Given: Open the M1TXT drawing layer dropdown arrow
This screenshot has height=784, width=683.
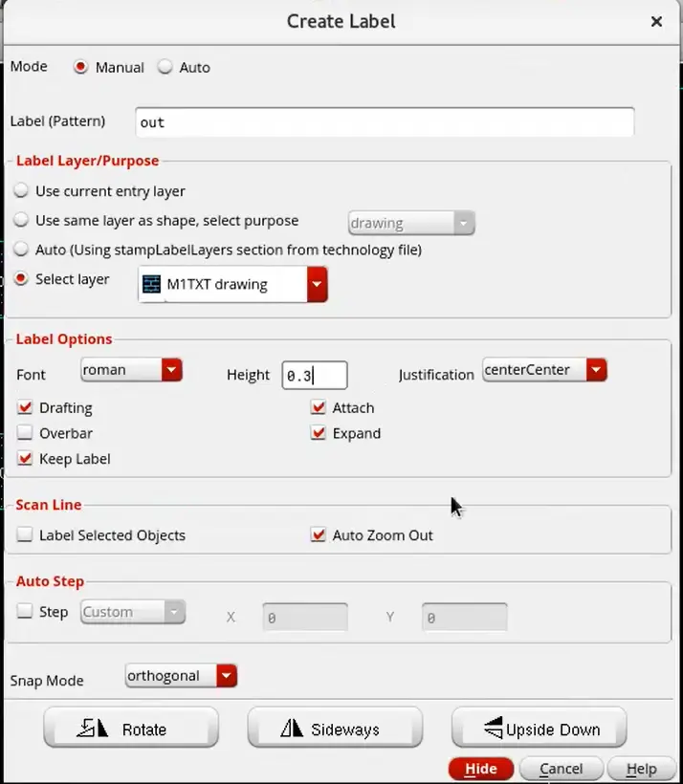Looking at the screenshot, I should pyautogui.click(x=318, y=284).
